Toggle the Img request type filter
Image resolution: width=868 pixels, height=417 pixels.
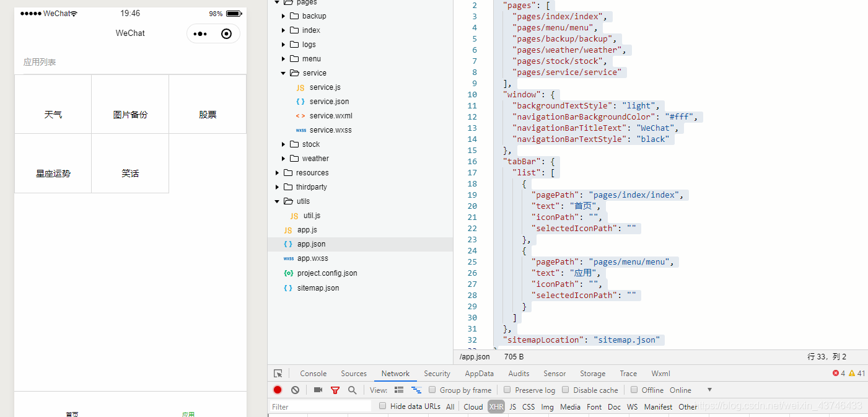point(547,406)
